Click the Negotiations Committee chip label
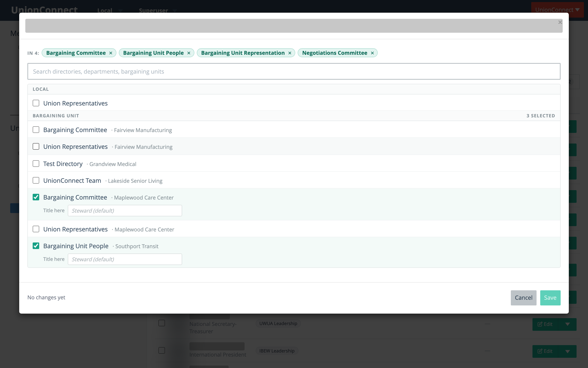Screen dimensions: 588x368 click(335, 53)
